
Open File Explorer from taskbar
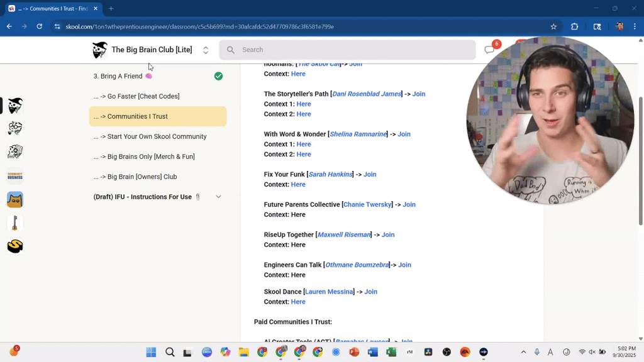pos(244,352)
